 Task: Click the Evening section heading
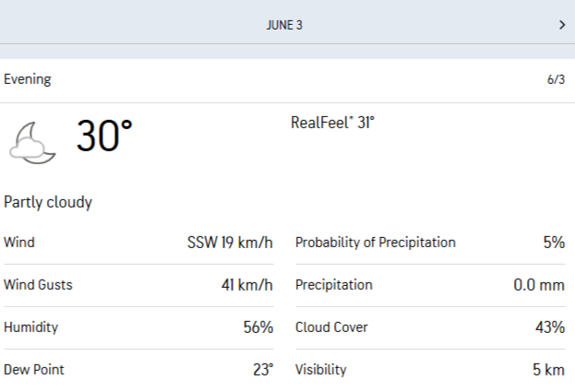(x=28, y=79)
